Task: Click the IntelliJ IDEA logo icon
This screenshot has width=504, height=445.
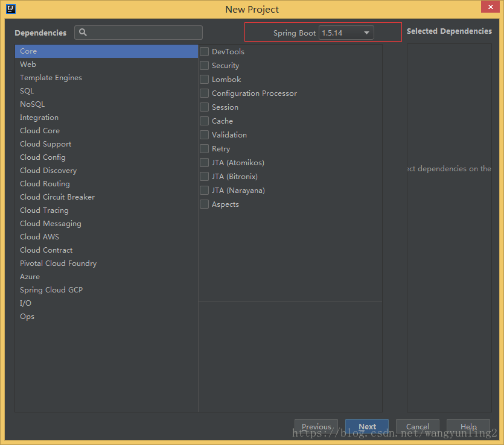Action: tap(11, 9)
